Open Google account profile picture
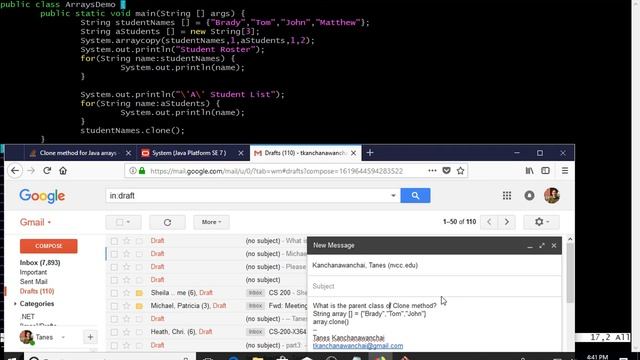 (552, 196)
